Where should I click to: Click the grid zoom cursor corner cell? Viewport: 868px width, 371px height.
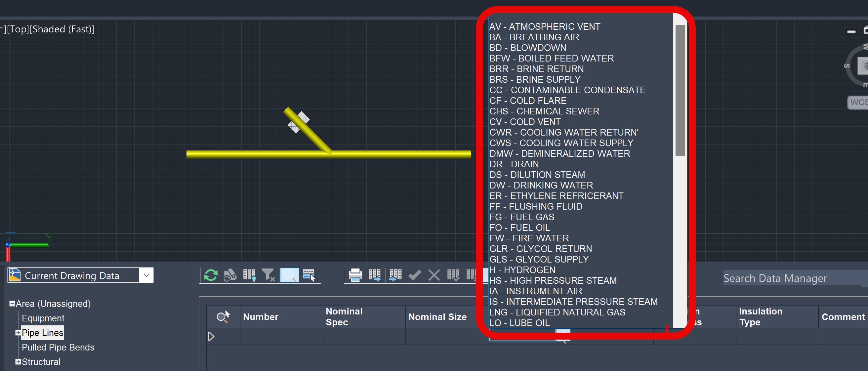click(223, 317)
